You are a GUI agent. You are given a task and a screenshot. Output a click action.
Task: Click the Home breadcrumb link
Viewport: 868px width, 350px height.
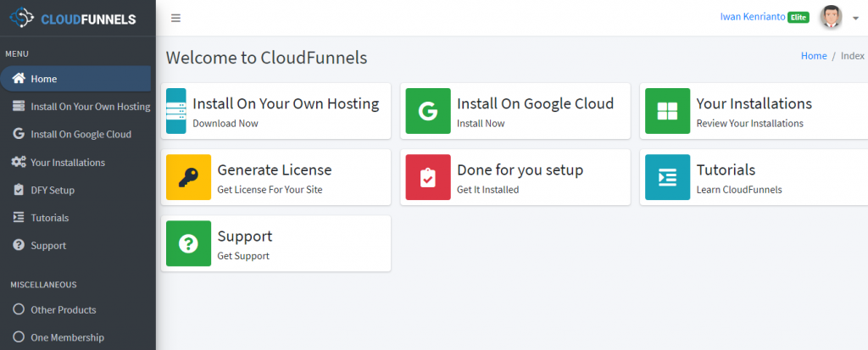click(814, 56)
